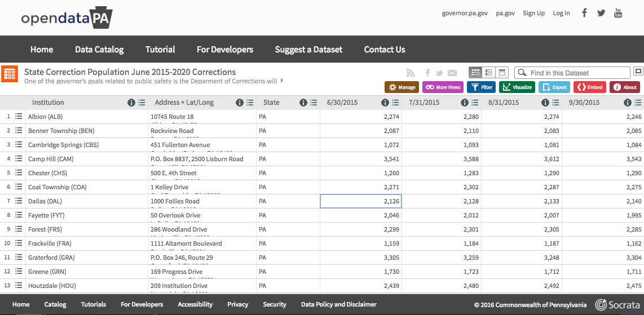644x315 pixels.
Task: Click the blue Filter button
Action: click(x=481, y=87)
